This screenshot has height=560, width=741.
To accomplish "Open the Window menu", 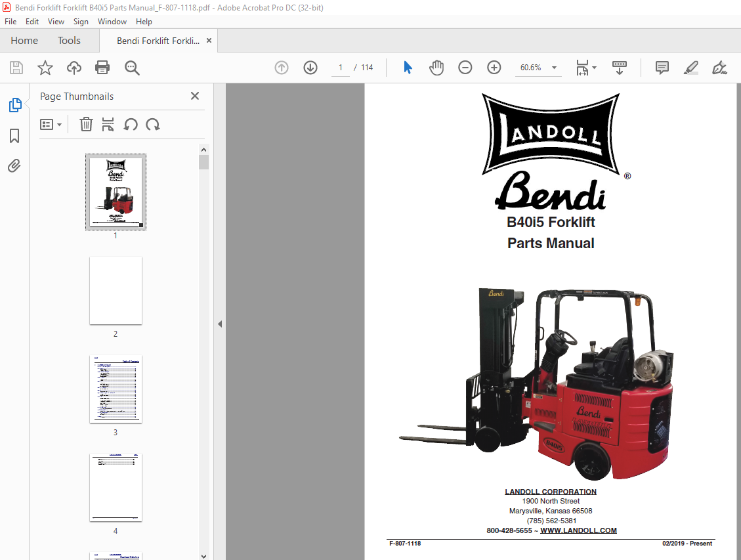I will [x=112, y=21].
